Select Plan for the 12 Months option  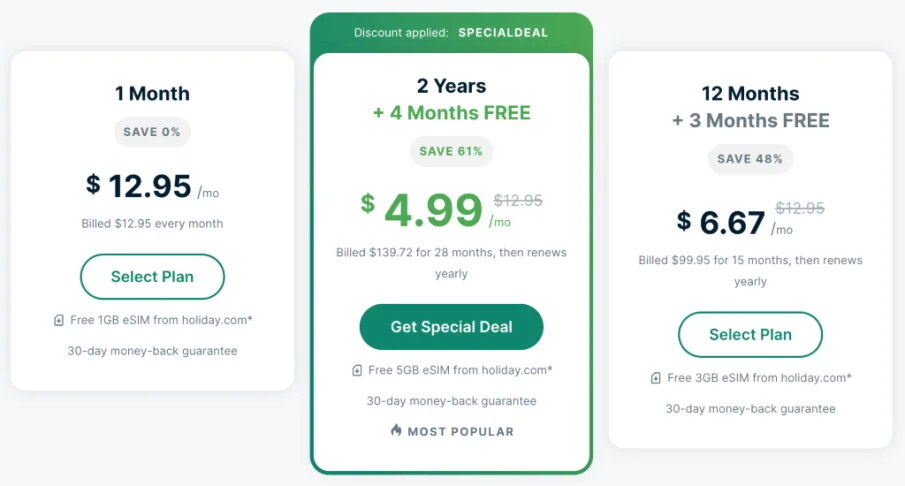coord(750,335)
